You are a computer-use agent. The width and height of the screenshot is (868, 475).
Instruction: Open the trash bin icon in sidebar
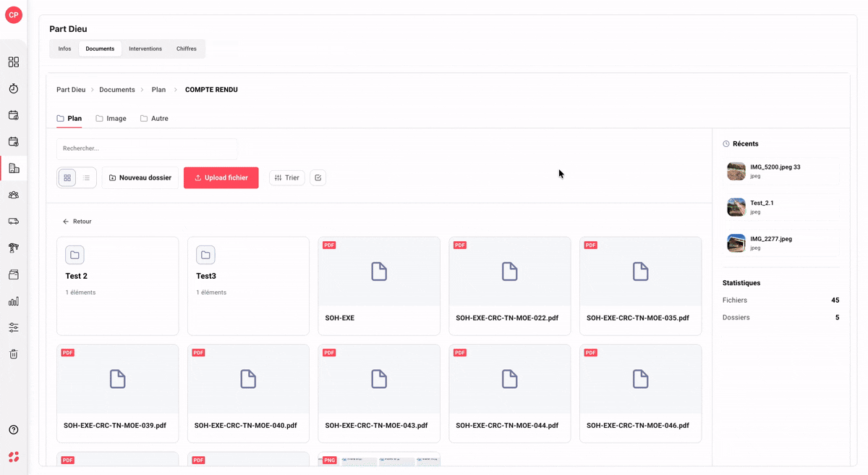pyautogui.click(x=13, y=354)
